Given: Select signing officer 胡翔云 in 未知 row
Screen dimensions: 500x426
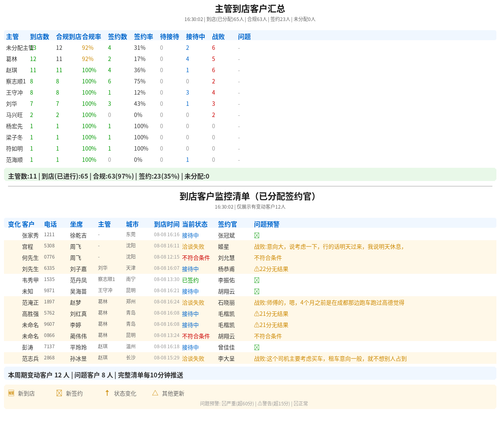Looking at the screenshot, I should 226,292.
